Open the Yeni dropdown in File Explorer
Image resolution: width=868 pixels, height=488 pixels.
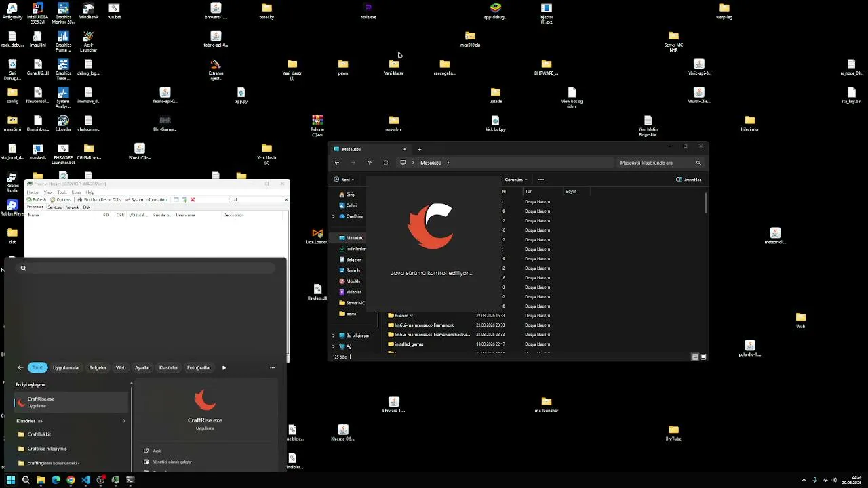click(345, 180)
